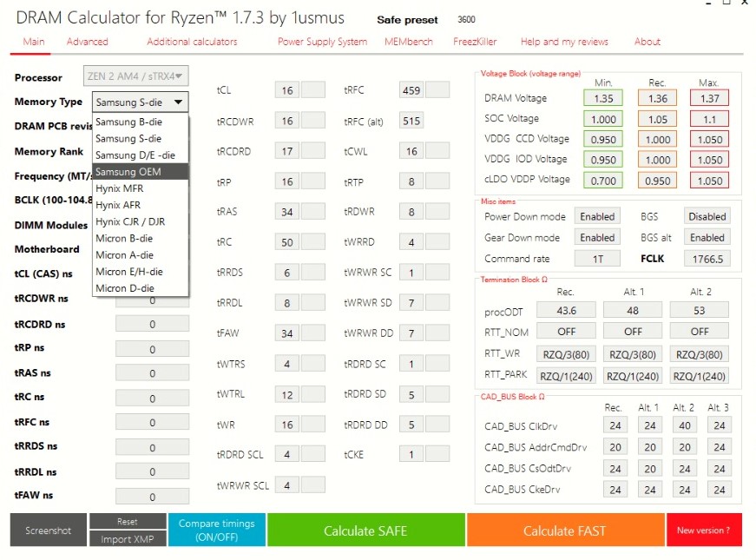
Task: Toggle Compare timings (ON/OFF)
Action: click(217, 530)
